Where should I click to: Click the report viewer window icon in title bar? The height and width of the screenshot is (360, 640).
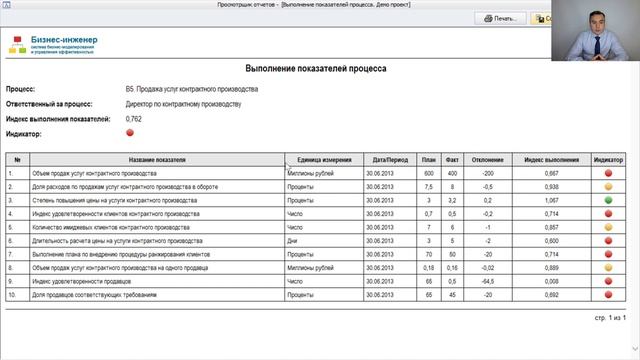(7, 5)
